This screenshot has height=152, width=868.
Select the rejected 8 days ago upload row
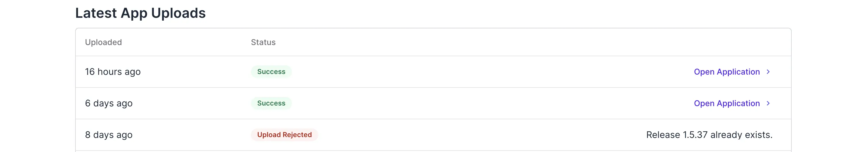472,135
